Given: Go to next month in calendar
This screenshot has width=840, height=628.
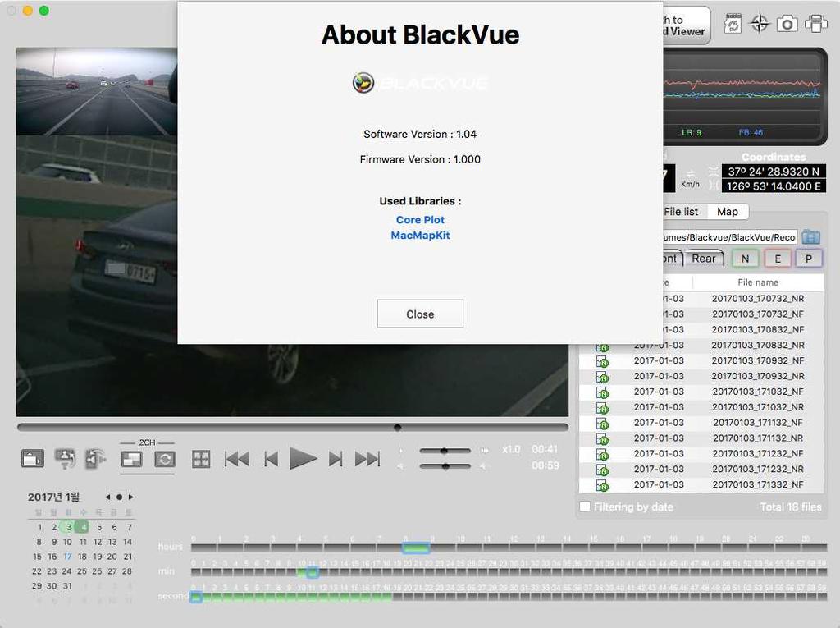Looking at the screenshot, I should point(130,497).
